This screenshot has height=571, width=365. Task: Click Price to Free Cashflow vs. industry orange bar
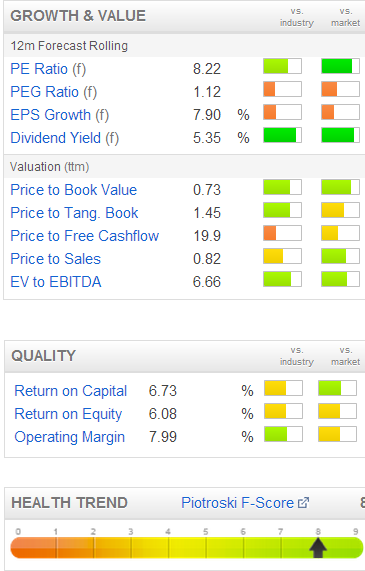click(282, 233)
